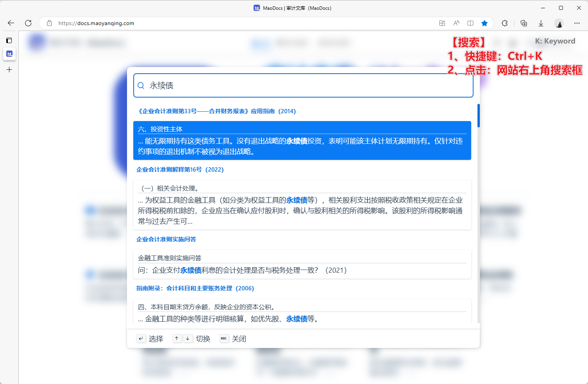Open the read aloud icon
The height and width of the screenshot is (384, 588).
[456, 23]
